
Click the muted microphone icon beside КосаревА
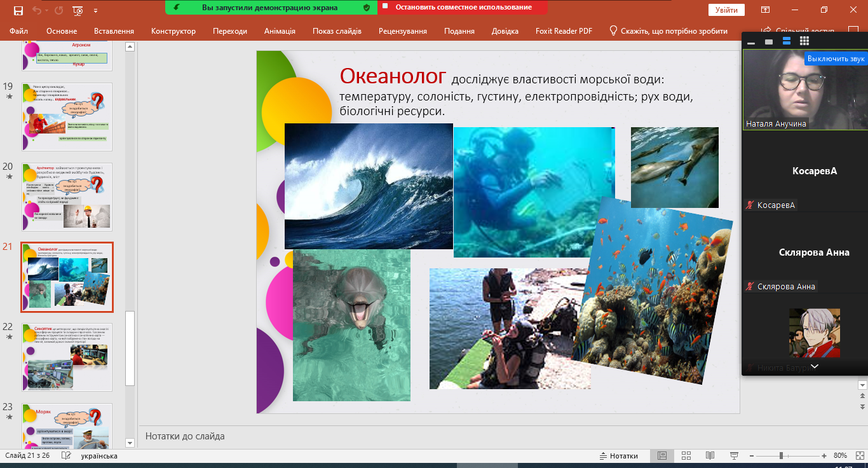point(750,205)
